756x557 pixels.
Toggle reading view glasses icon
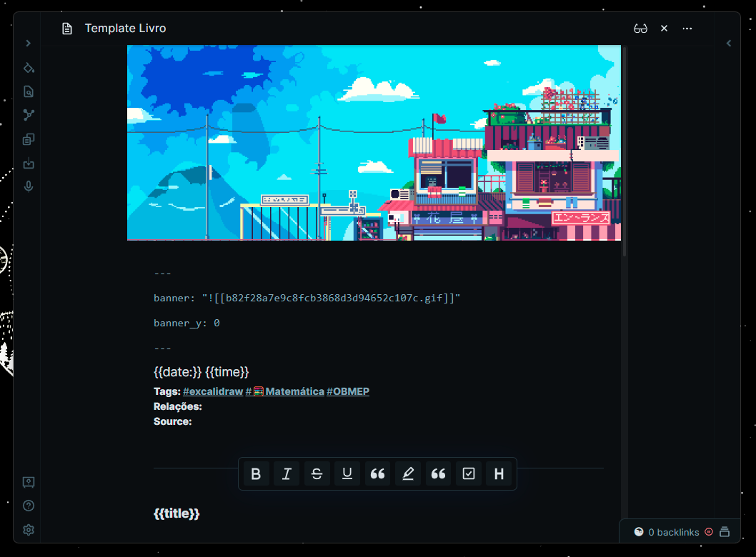pos(640,29)
